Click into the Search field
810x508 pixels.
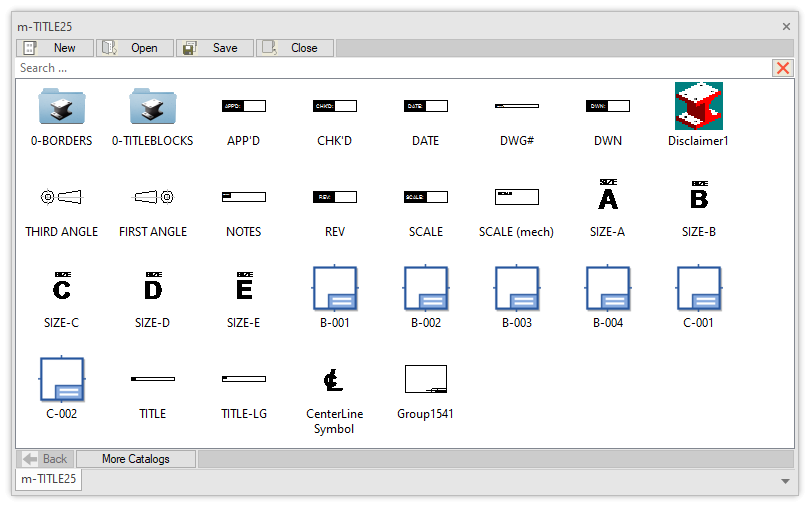(x=390, y=68)
